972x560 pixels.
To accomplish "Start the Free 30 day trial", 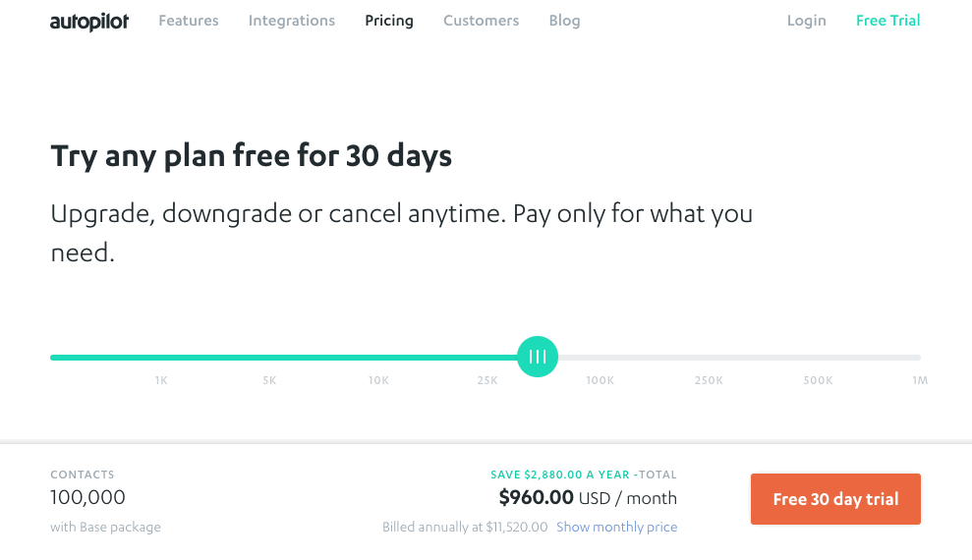I will 835,499.
